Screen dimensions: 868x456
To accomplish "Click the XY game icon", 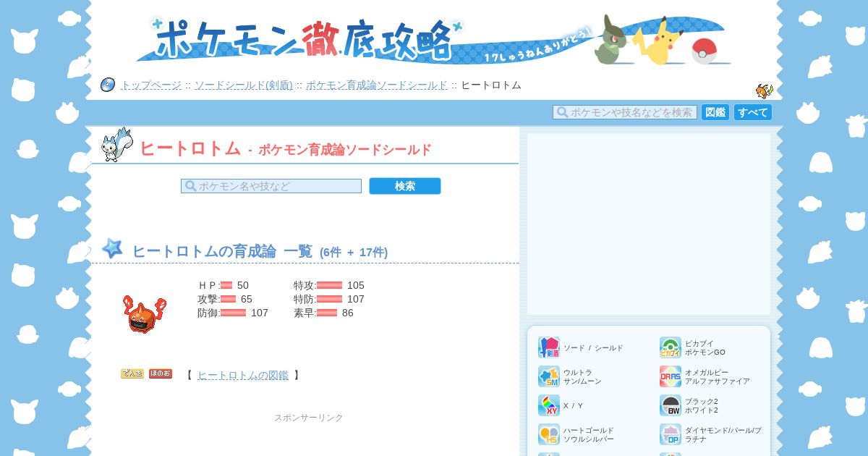I will (x=549, y=405).
